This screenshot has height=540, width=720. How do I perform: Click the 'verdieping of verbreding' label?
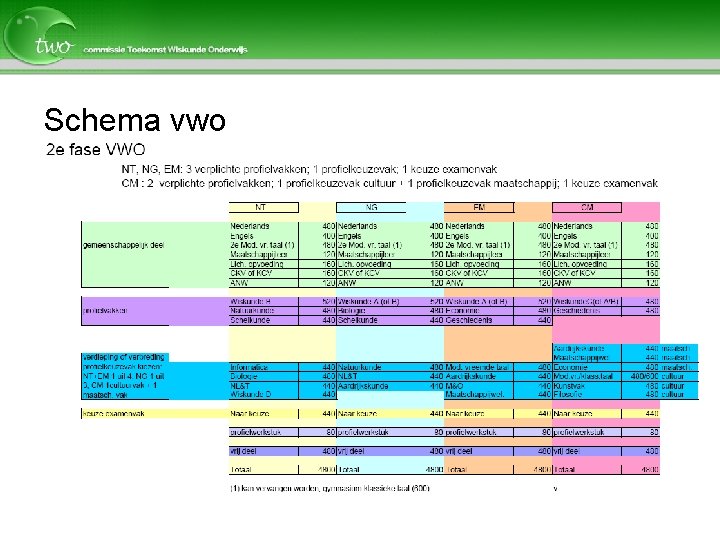pos(124,357)
